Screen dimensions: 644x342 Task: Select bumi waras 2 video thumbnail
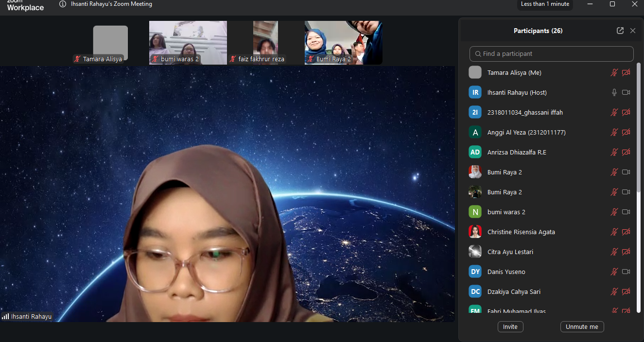pyautogui.click(x=188, y=43)
